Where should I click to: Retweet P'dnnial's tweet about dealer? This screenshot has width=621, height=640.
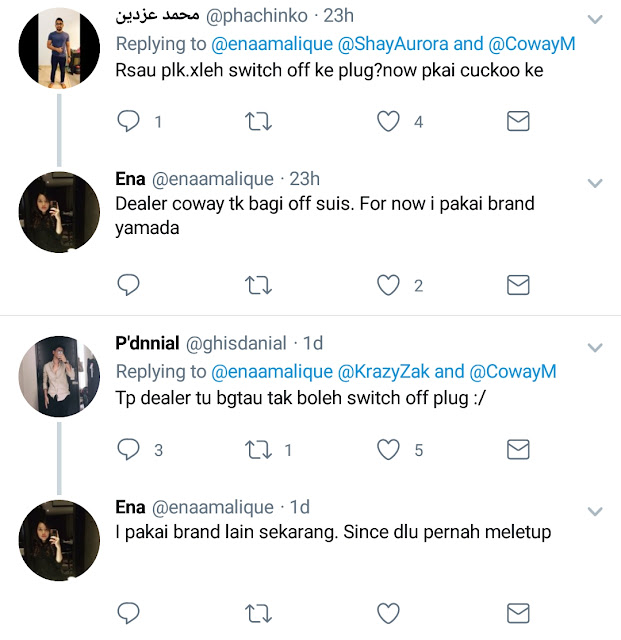click(258, 449)
